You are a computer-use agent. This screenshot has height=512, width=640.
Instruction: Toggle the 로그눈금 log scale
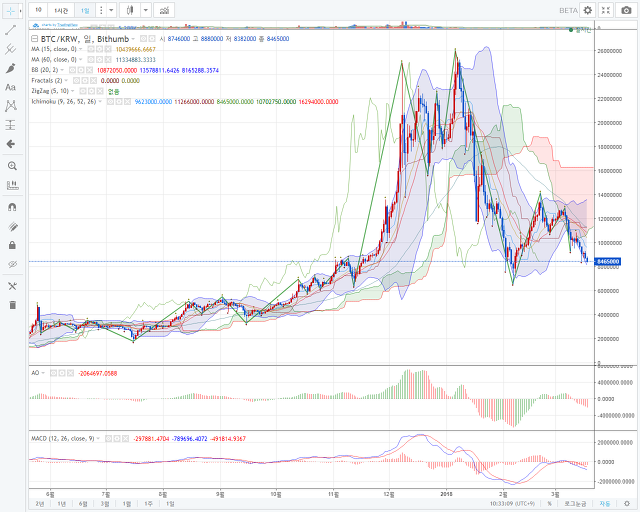tap(575, 504)
